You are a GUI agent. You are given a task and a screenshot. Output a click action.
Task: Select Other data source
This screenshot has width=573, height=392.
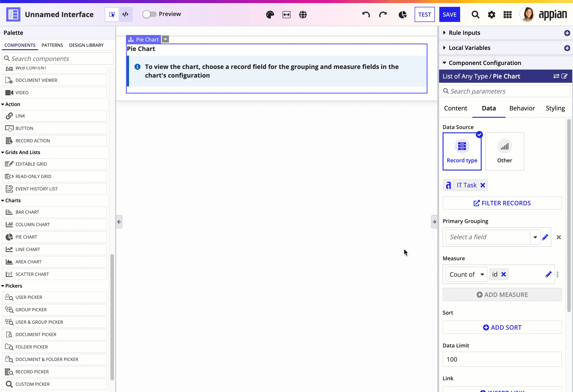(x=504, y=151)
